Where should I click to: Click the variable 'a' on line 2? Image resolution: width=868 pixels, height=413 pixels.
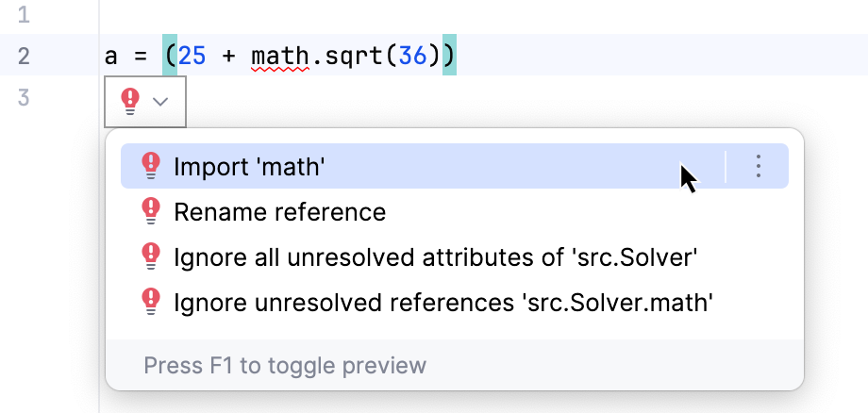tap(110, 57)
